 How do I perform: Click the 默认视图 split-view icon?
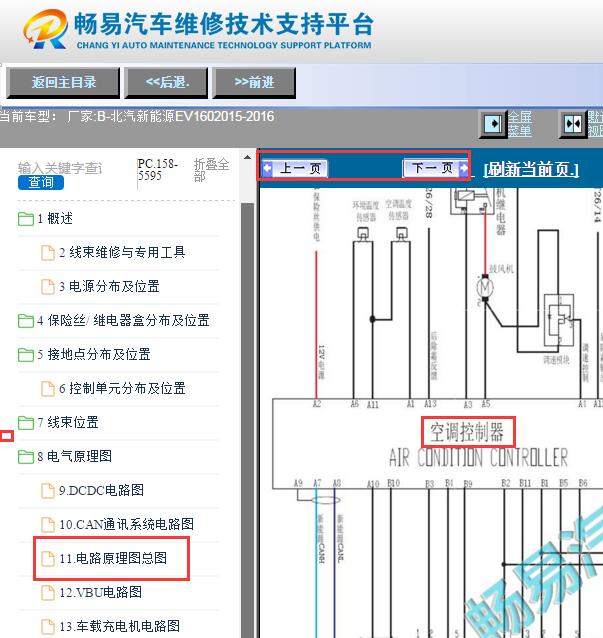pos(573,123)
